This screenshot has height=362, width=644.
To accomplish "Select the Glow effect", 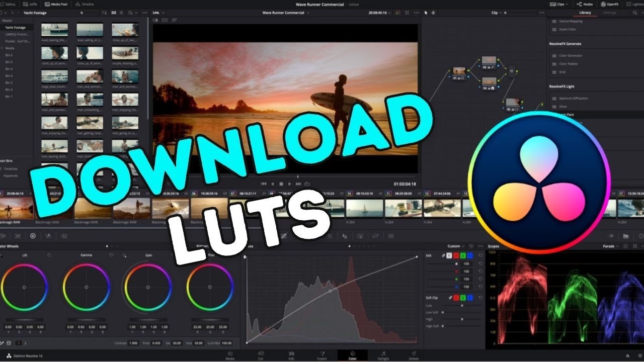I will pos(562,107).
